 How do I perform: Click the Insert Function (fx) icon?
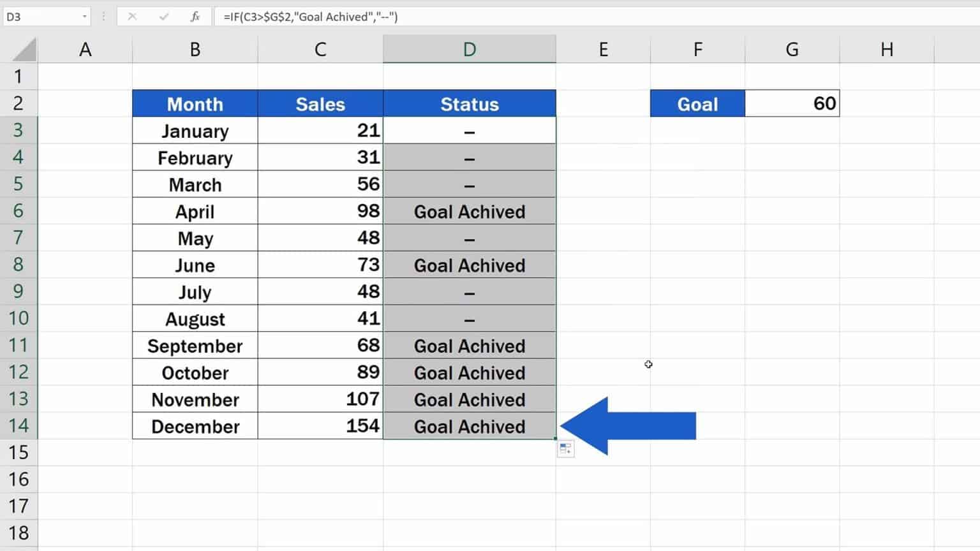tap(196, 17)
